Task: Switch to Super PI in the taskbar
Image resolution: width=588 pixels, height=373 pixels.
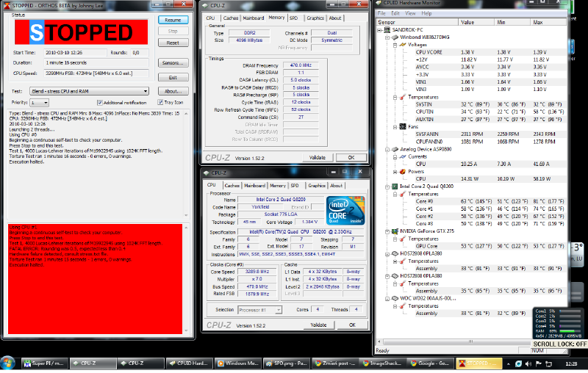Action: pos(44,363)
